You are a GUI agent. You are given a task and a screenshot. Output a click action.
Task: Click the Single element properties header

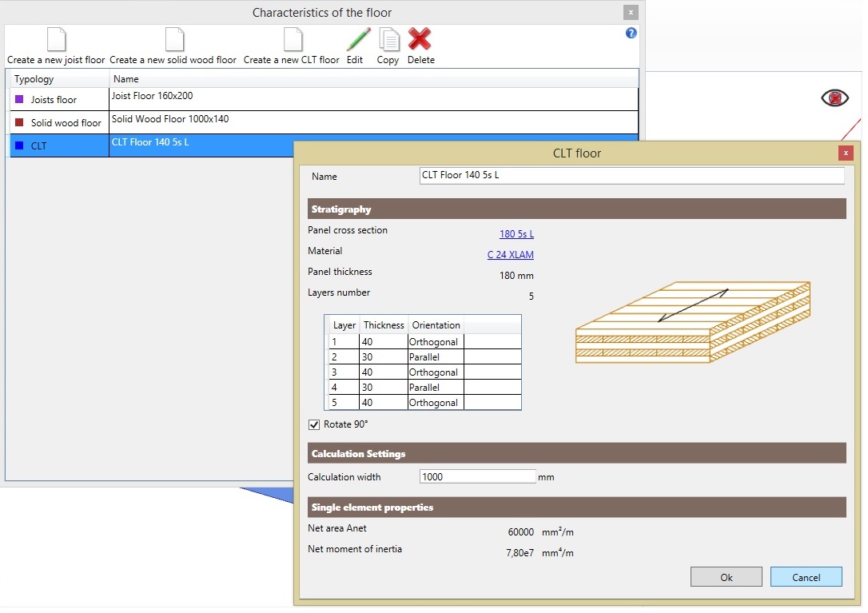point(577,508)
